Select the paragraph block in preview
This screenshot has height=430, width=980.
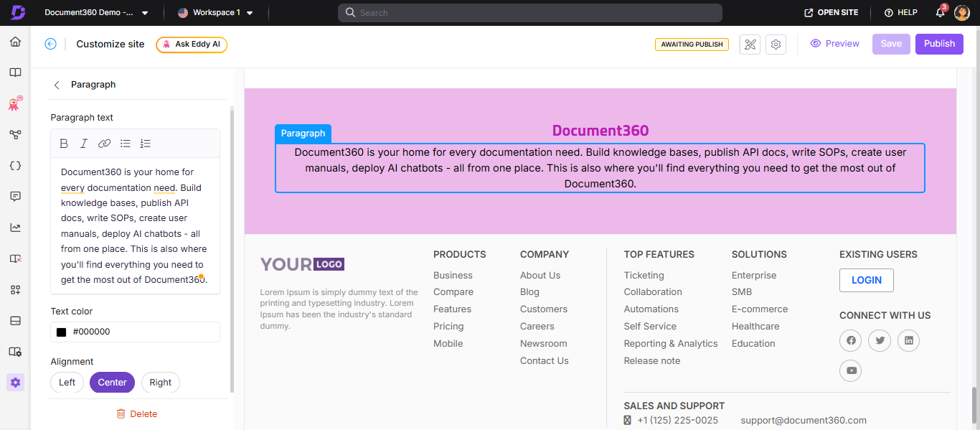pos(600,168)
